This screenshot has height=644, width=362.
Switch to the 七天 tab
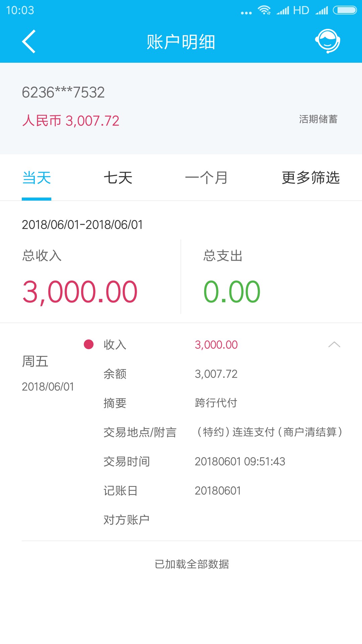[x=118, y=178]
